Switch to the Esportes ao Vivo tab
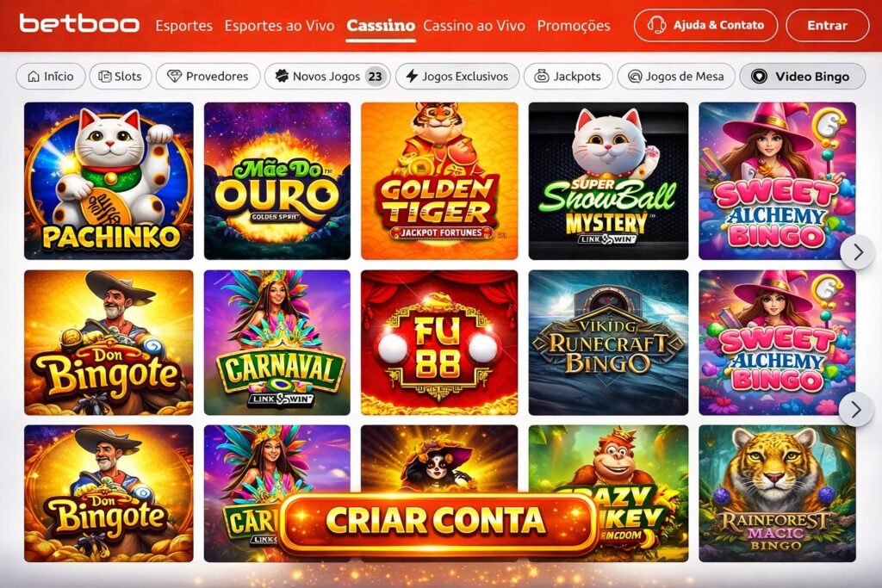This screenshot has height=588, width=882. click(x=279, y=26)
